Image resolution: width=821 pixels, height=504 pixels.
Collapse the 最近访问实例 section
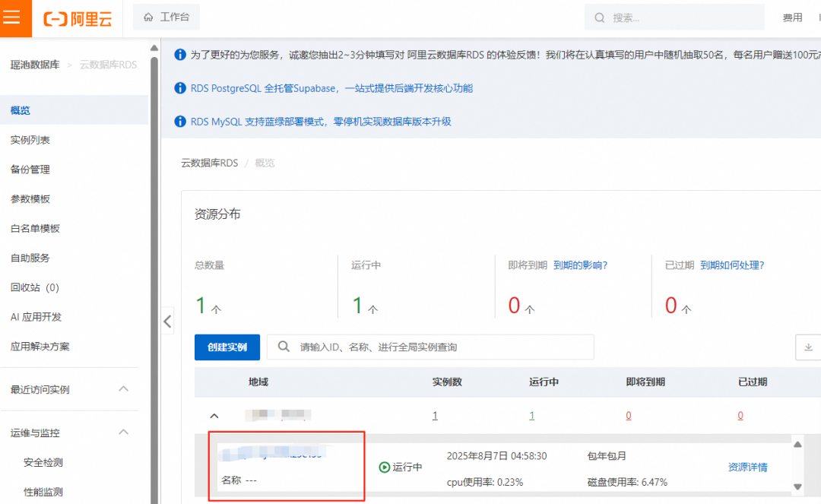point(124,389)
